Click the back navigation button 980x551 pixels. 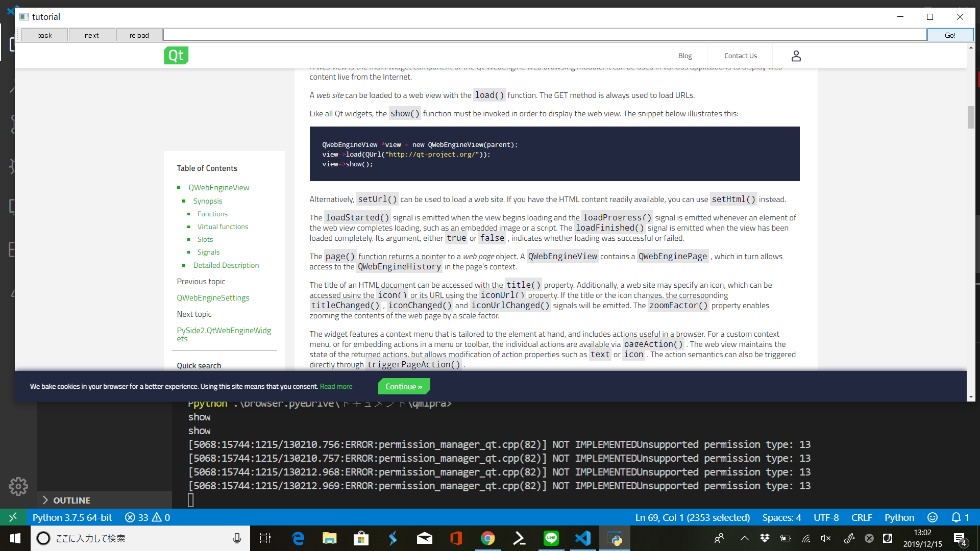click(44, 34)
